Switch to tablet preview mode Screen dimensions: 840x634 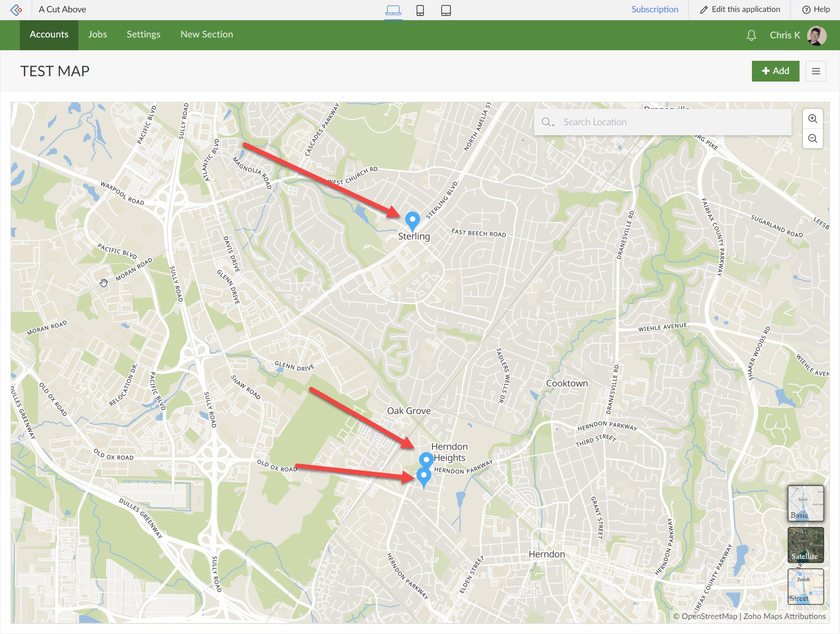pyautogui.click(x=446, y=10)
